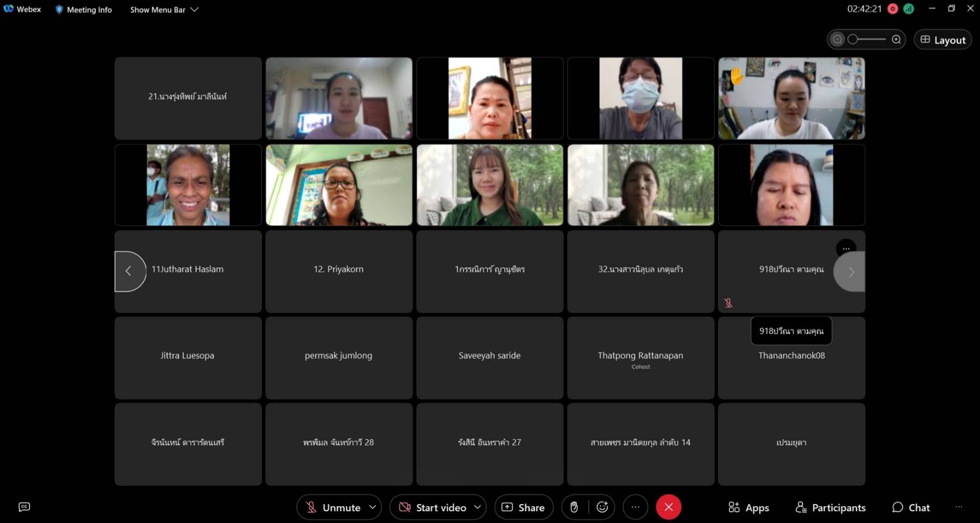Click the Share button
The height and width of the screenshot is (523, 980).
coord(523,507)
